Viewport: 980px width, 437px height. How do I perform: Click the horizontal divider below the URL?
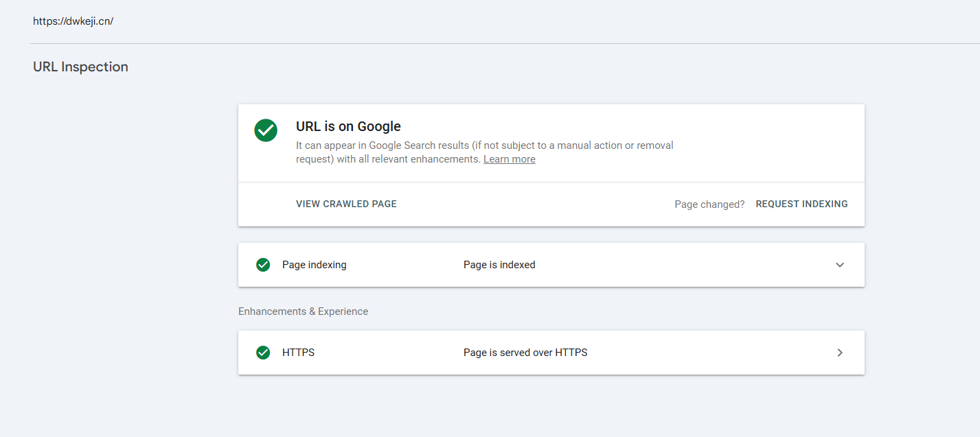(x=505, y=44)
